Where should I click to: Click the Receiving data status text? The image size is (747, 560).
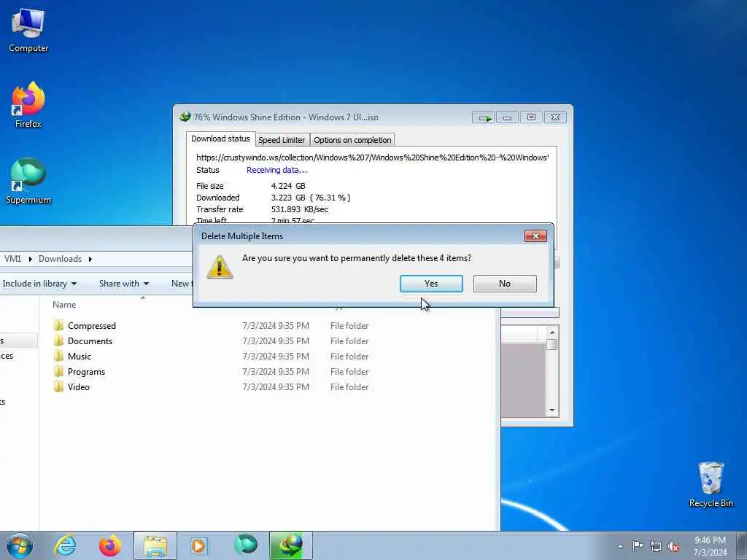pos(276,170)
